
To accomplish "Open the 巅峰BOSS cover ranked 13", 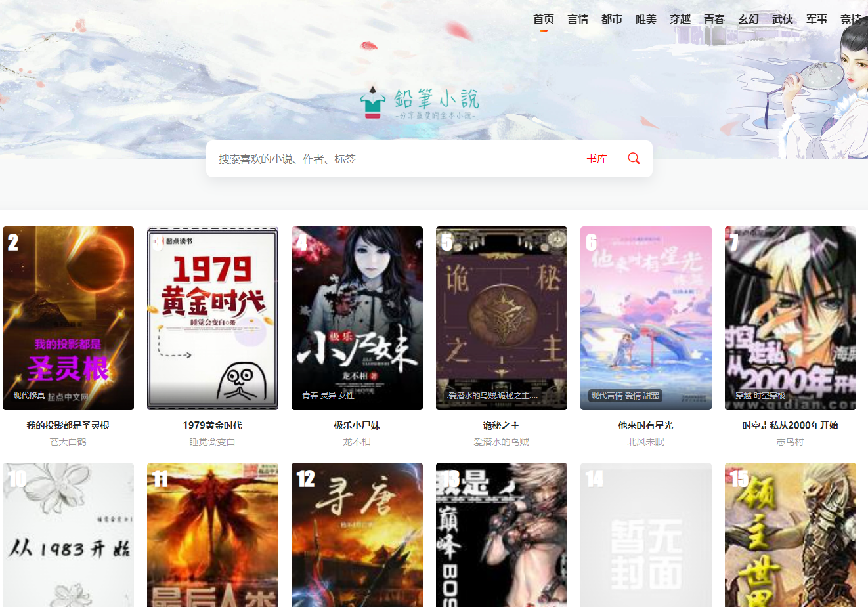I will click(x=502, y=535).
